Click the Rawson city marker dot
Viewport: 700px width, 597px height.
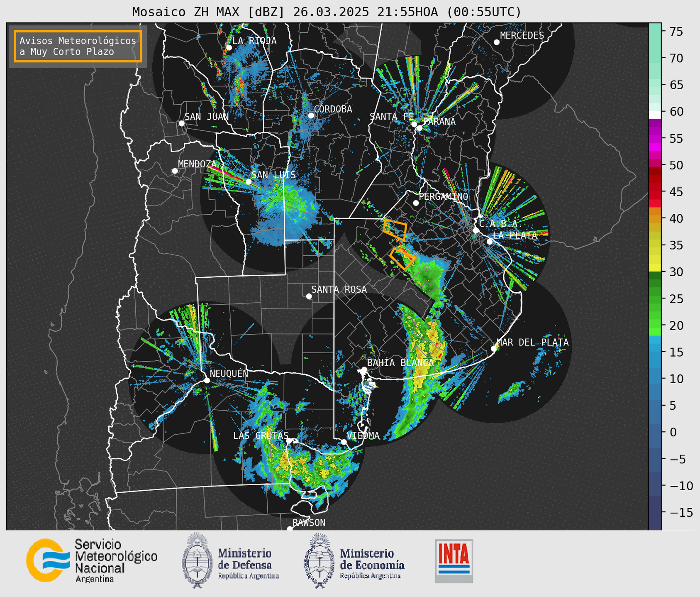click(x=290, y=528)
